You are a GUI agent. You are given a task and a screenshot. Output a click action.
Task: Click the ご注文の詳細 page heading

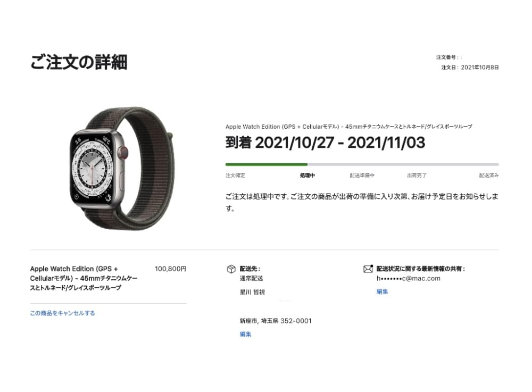pyautogui.click(x=79, y=62)
